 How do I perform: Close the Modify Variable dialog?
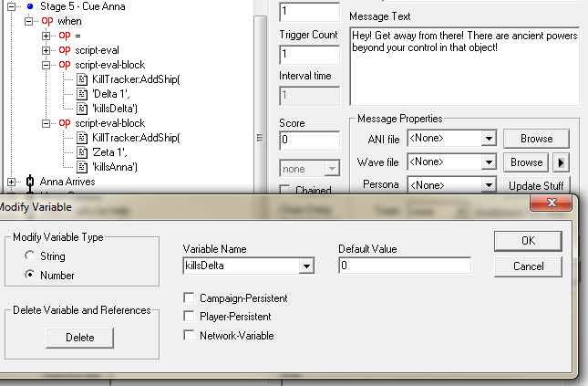point(552,203)
